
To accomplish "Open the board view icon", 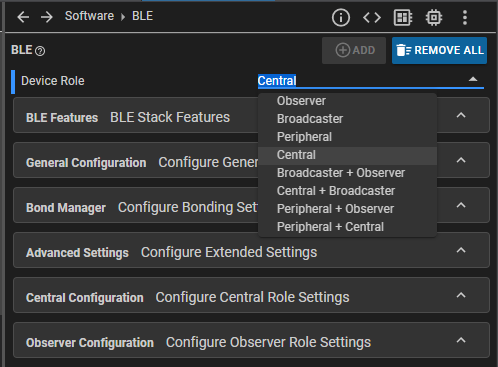I will click(x=403, y=17).
